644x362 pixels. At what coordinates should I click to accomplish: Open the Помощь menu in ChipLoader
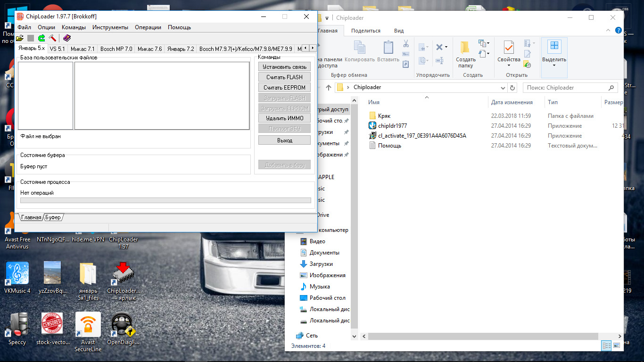point(180,27)
